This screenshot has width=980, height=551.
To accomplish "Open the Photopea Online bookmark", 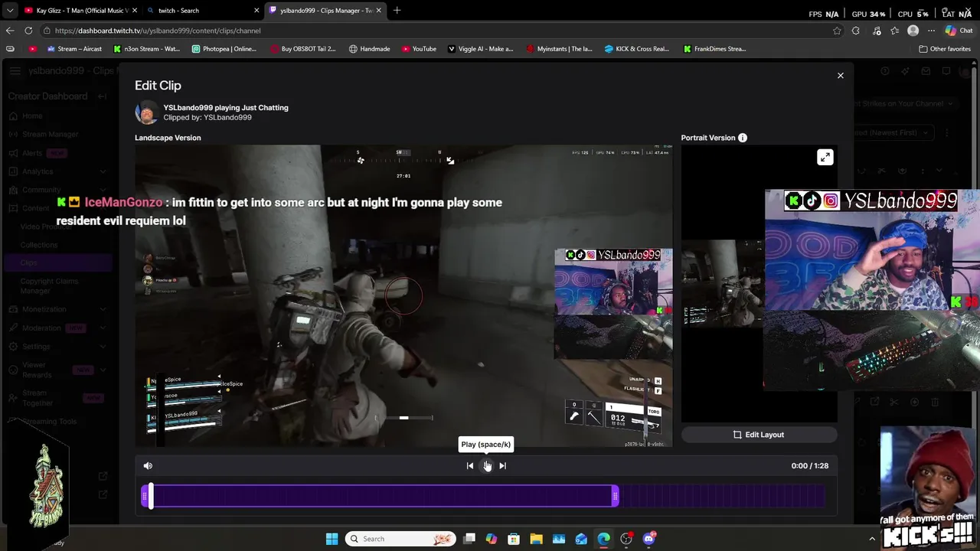I will point(224,49).
